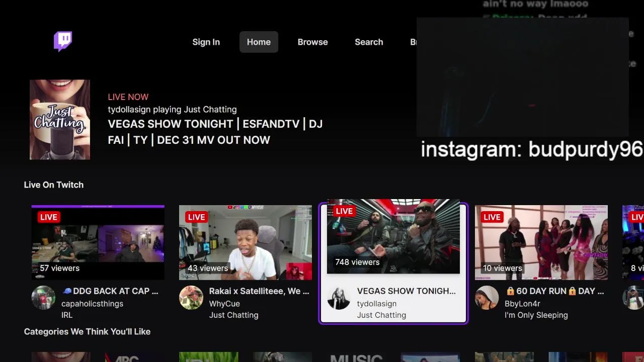Click the 43 viewers count

[208, 268]
